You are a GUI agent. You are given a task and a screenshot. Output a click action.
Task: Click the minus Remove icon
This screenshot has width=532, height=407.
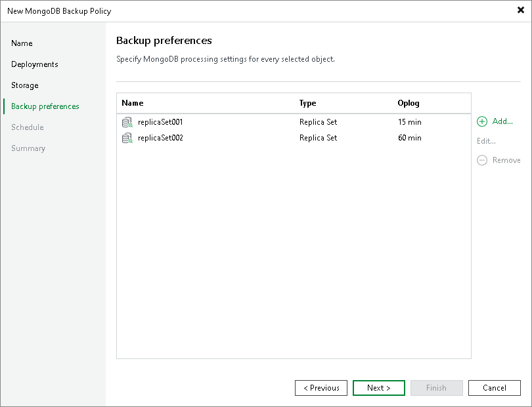click(x=482, y=160)
